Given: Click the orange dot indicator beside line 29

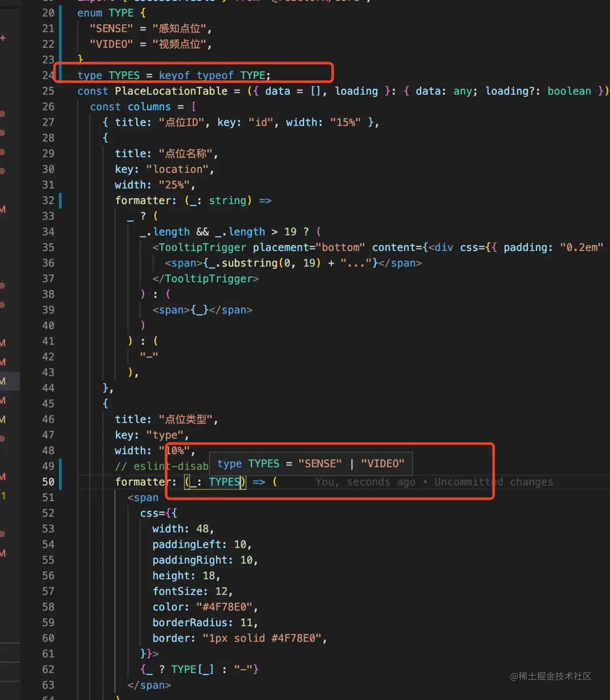Looking at the screenshot, I should 3,153.
